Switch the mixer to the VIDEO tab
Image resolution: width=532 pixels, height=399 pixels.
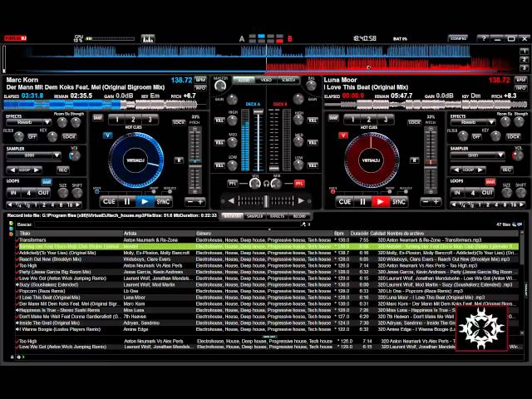(266, 80)
